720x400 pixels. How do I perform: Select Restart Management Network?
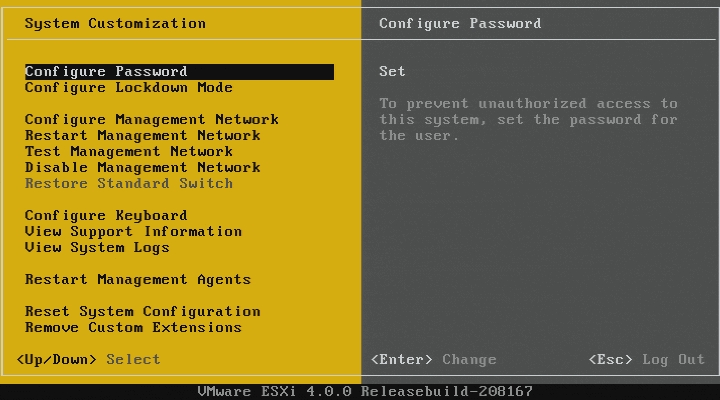pyautogui.click(x=142, y=136)
